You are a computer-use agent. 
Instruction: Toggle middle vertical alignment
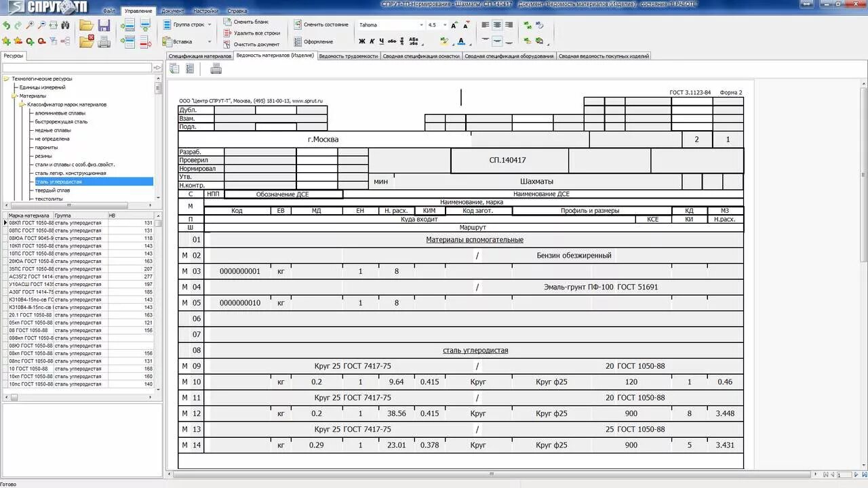497,41
